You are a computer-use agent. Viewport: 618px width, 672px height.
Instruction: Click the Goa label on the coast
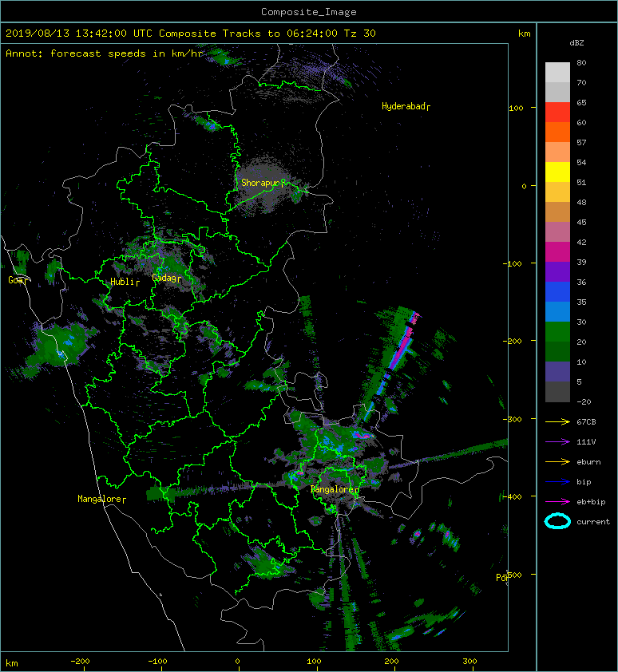18,280
